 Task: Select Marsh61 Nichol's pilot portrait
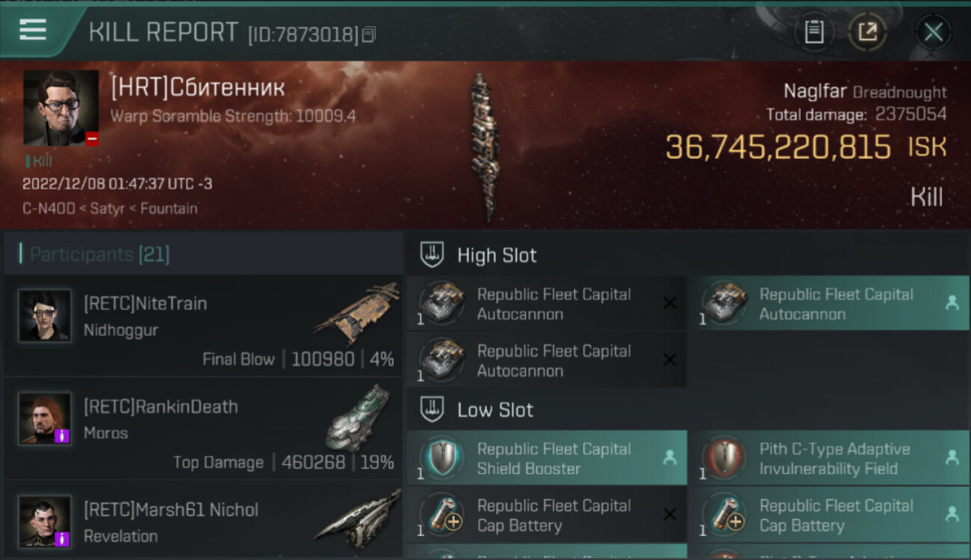[45, 522]
